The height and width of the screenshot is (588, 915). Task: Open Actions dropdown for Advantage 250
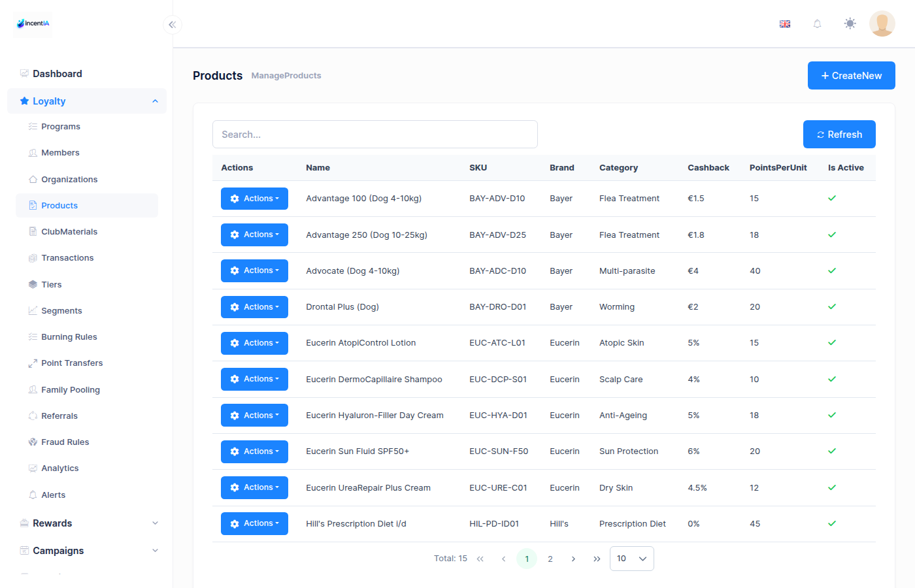point(254,235)
